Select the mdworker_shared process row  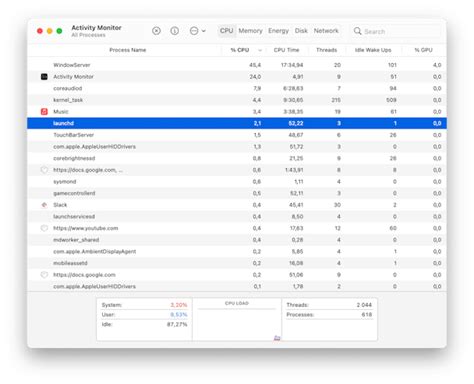pos(237,240)
